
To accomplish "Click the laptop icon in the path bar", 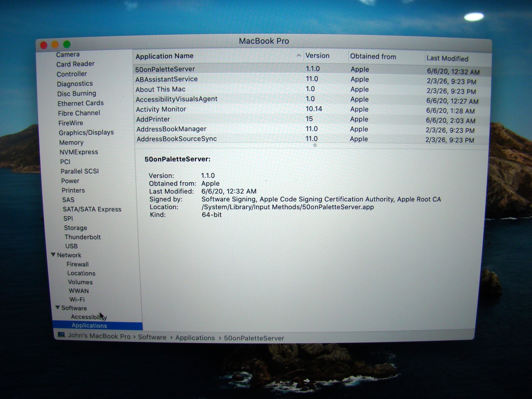I will (61, 335).
